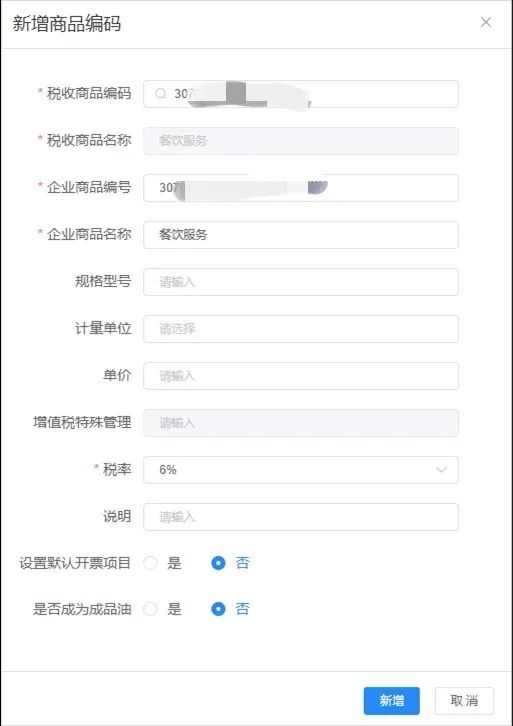Click the 企业商品名称 field with 餐饮服务
Viewport: 513px width, 726px height.
(301, 235)
